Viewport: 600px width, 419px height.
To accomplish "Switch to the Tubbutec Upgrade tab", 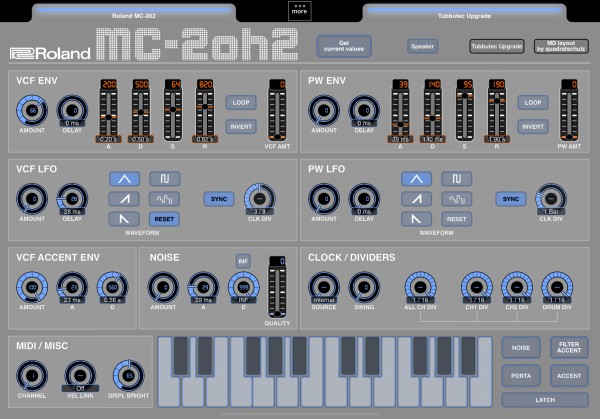I will [x=464, y=13].
